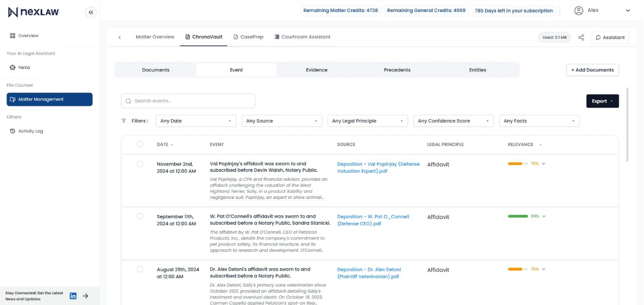Click the Assistant chat bubble icon

click(x=598, y=37)
